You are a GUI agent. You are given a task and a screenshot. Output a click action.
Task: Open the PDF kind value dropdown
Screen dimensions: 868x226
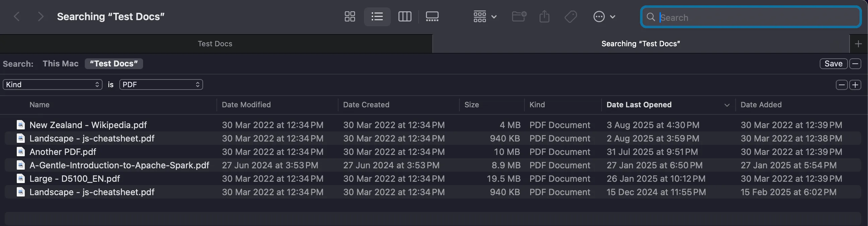click(161, 84)
